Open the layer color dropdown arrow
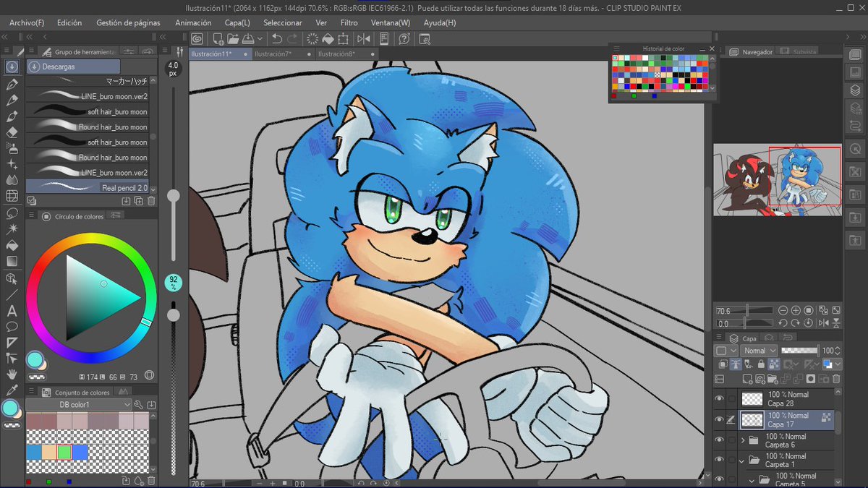Image resolution: width=868 pixels, height=488 pixels. click(x=838, y=364)
